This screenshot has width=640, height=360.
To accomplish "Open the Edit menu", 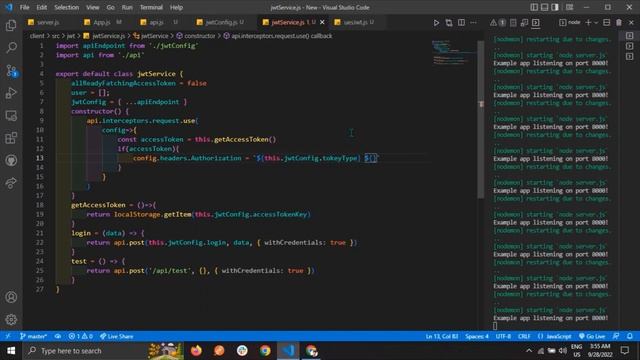I will point(42,7).
